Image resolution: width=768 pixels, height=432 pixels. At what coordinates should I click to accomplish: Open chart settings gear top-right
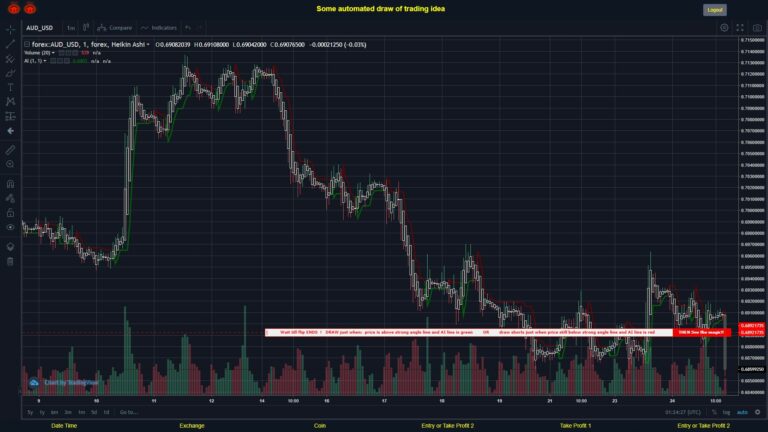click(x=724, y=28)
